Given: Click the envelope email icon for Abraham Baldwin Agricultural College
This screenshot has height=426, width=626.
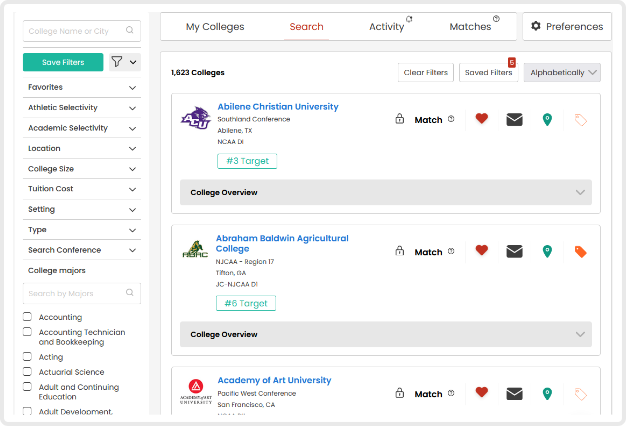Looking at the screenshot, I should click(514, 252).
